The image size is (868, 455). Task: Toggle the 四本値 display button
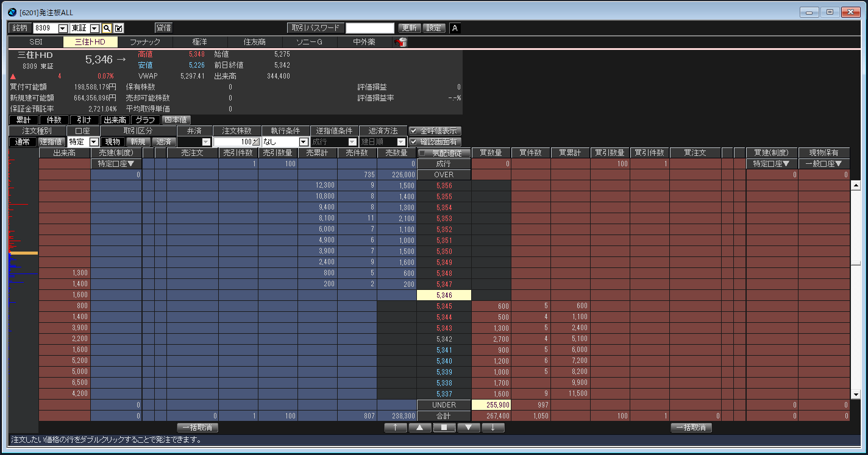click(x=177, y=120)
